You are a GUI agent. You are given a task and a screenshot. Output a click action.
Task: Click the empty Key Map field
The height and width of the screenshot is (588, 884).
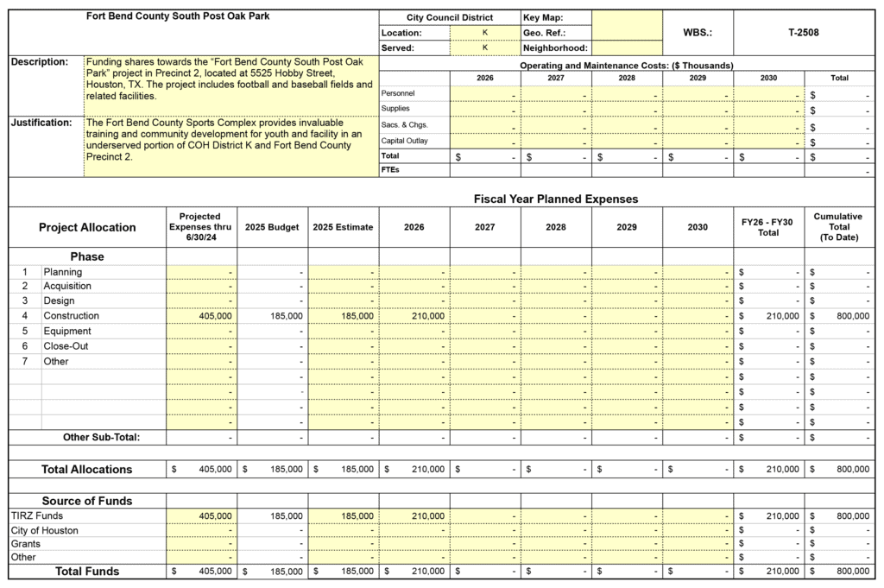(627, 18)
